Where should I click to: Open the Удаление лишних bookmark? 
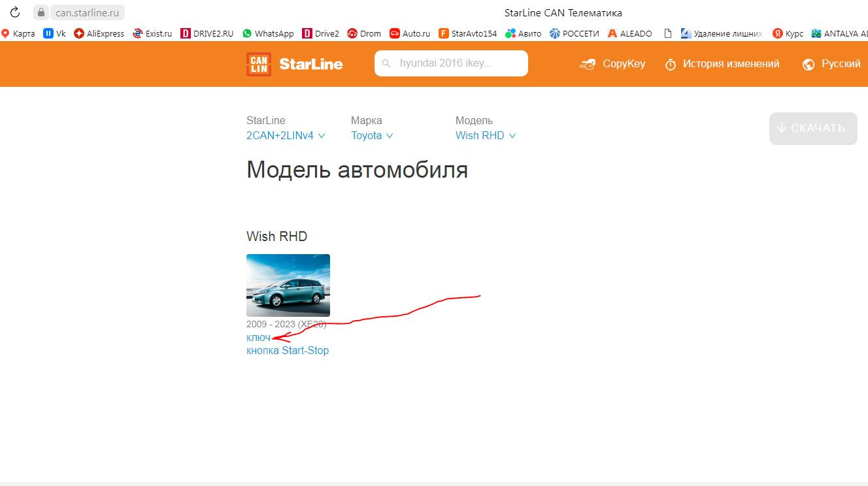point(722,33)
